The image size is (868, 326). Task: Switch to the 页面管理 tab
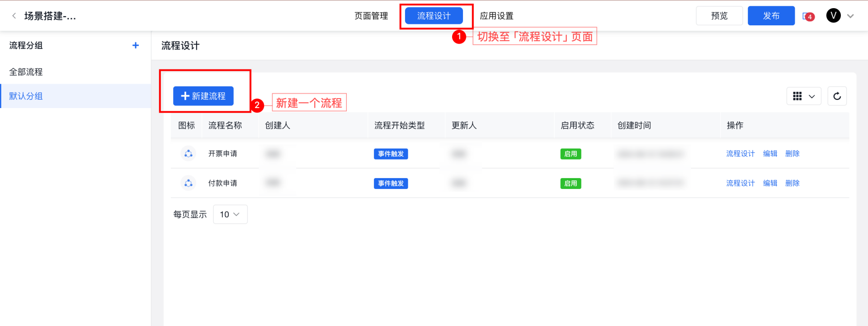tap(371, 16)
